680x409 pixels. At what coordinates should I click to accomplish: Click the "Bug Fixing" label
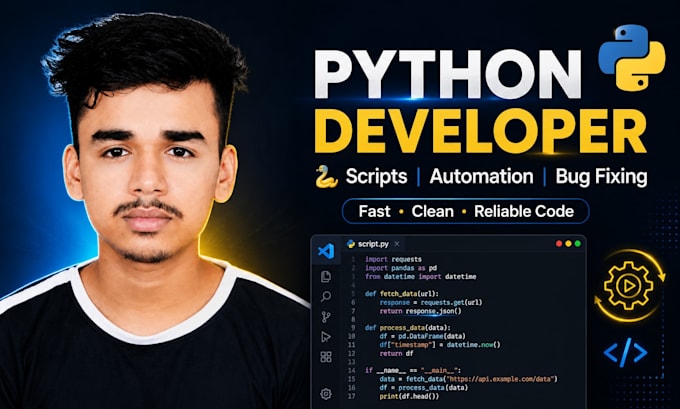tap(602, 177)
